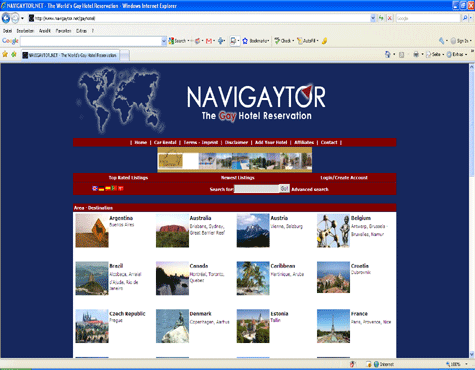475x370 pixels.
Task: Open the Australia destination thumbnail
Action: [x=172, y=231]
